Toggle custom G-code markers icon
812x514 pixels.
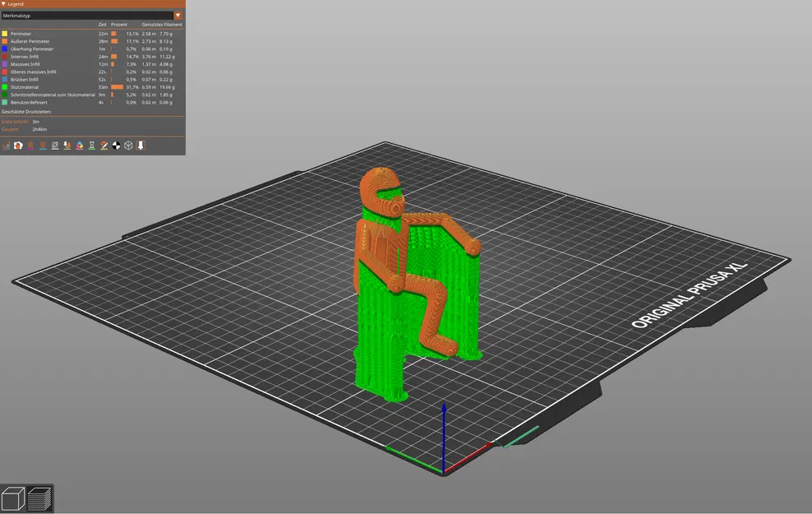104,146
